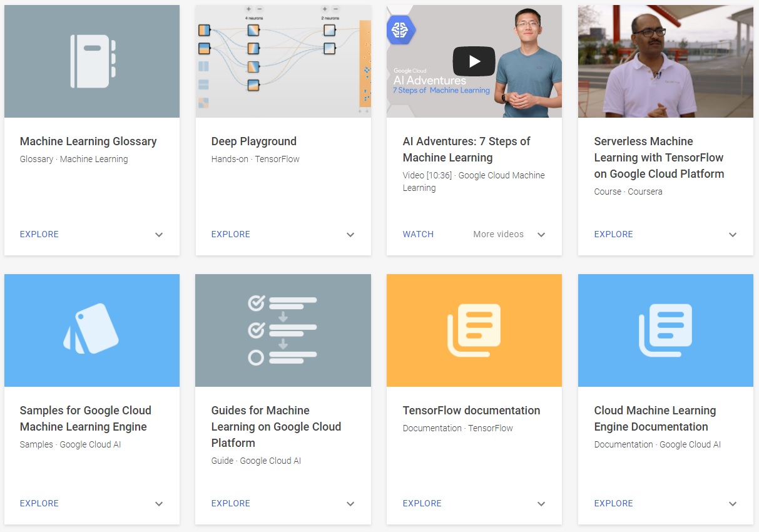Click the checklist icon on the Guides card

click(x=282, y=330)
